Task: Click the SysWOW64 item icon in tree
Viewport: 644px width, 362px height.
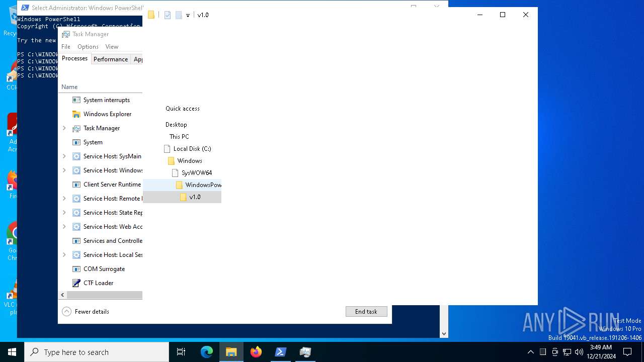Action: tap(175, 173)
